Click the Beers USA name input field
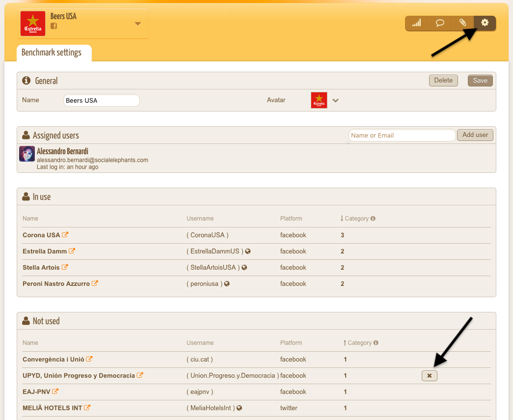The height and width of the screenshot is (420, 513). point(102,101)
